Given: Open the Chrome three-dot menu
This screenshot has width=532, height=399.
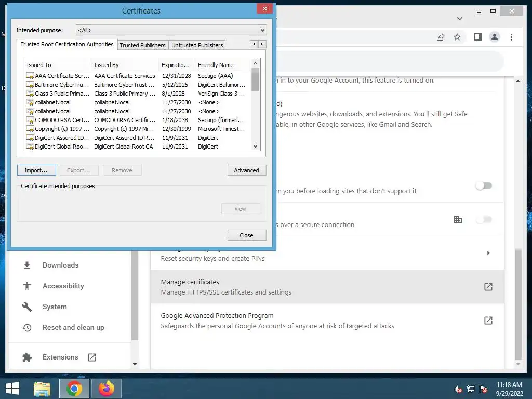Looking at the screenshot, I should coord(511,37).
